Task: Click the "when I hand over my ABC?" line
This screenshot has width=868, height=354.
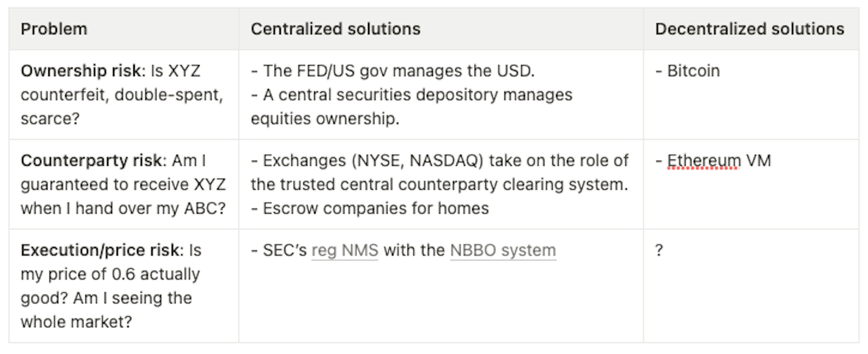Action: [x=123, y=209]
